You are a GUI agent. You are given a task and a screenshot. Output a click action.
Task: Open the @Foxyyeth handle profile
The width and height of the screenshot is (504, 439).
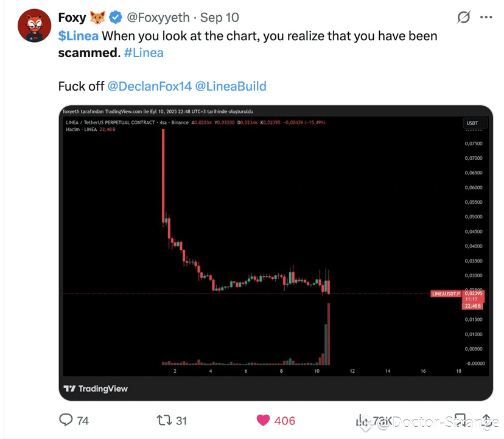point(158,18)
